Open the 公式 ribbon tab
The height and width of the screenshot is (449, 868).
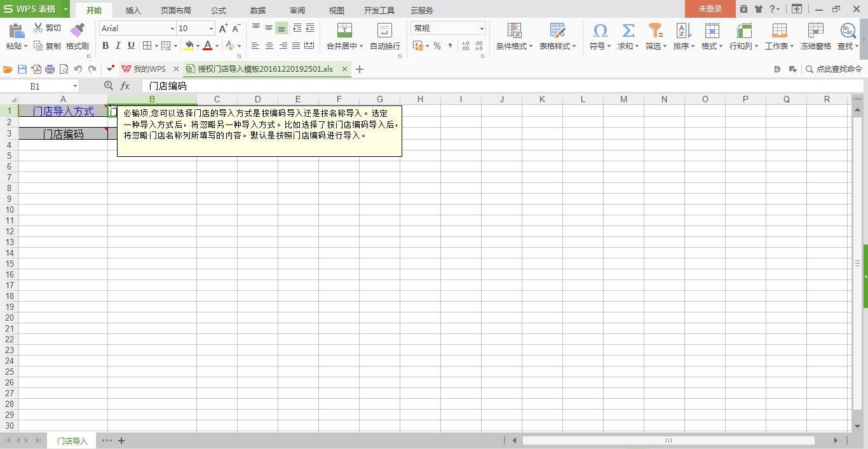point(218,10)
